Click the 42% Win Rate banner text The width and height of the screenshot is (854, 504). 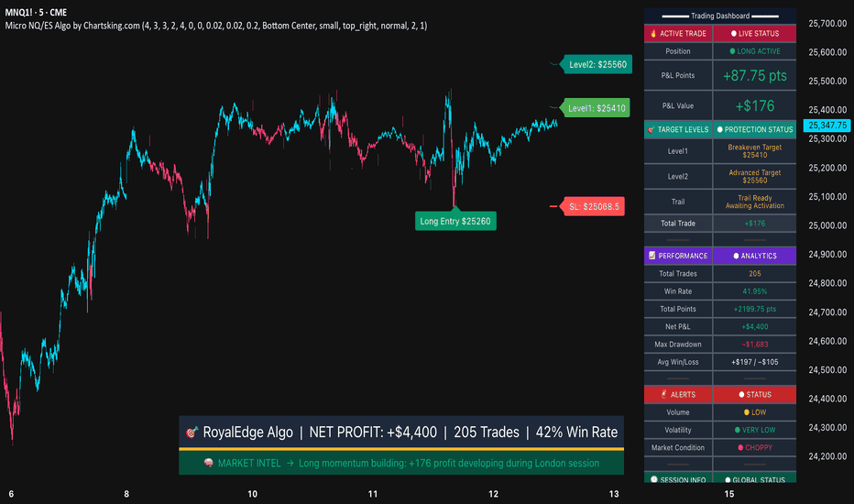tap(576, 433)
